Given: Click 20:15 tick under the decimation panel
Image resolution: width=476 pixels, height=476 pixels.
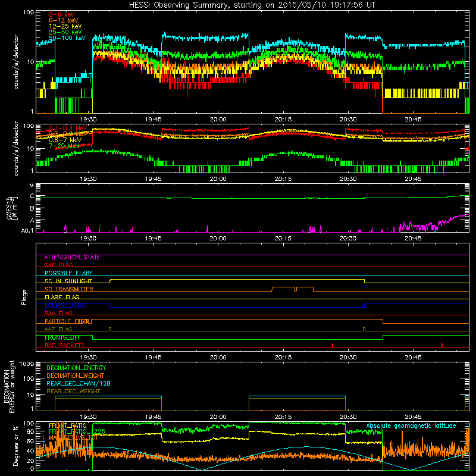Looking at the screenshot, I should (x=283, y=417).
